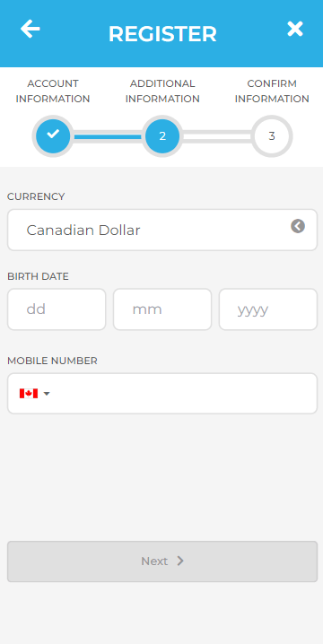This screenshot has height=644, width=323.
Task: Focus the yyyy birth year field
Action: 268,309
